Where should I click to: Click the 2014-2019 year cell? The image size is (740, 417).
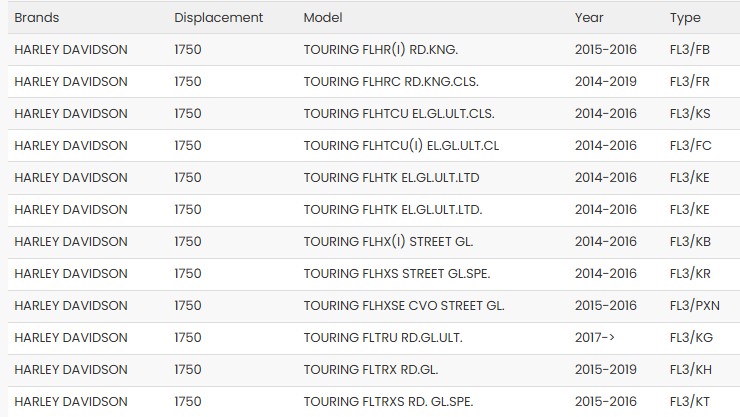point(605,82)
